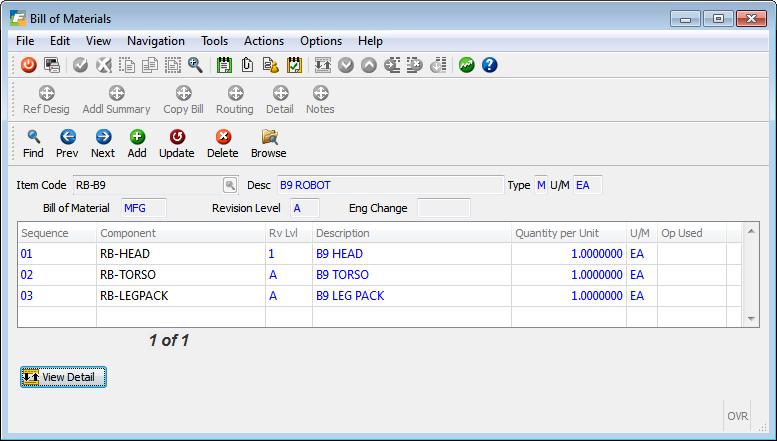The image size is (777, 441).
Task: Advance to Next bill record
Action: (x=102, y=137)
